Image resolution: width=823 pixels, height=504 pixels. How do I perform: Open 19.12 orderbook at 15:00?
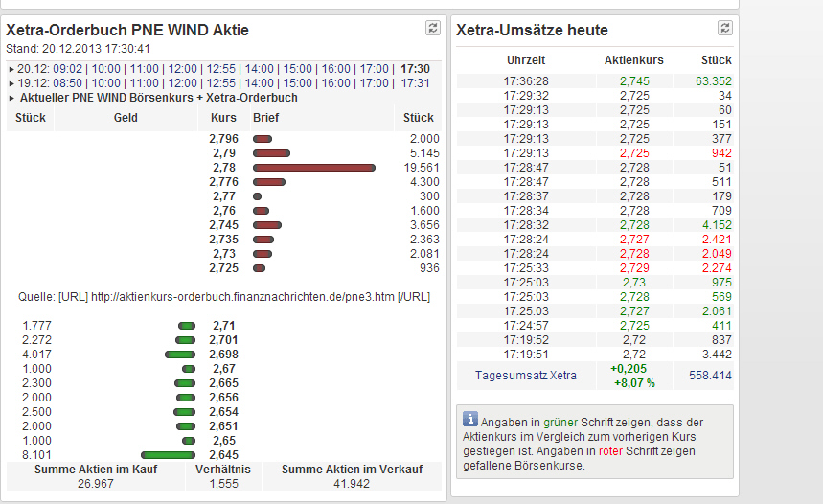[298, 83]
